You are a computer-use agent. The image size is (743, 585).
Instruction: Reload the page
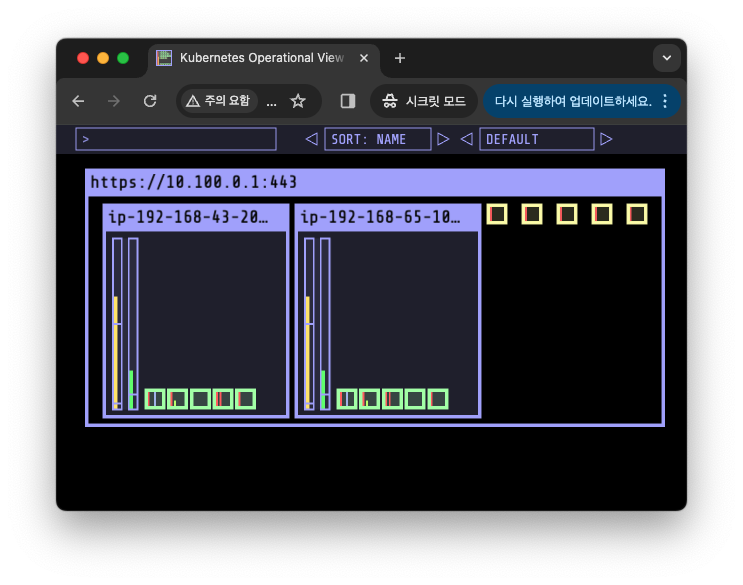click(150, 101)
